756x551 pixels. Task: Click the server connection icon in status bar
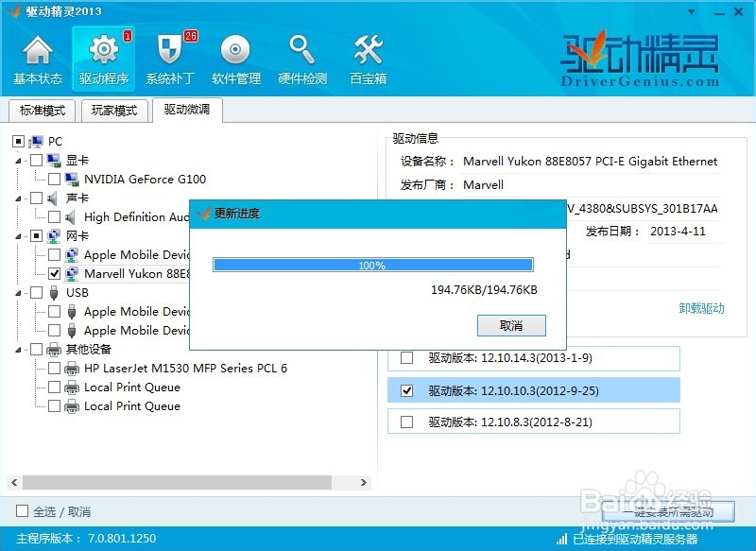tap(563, 539)
